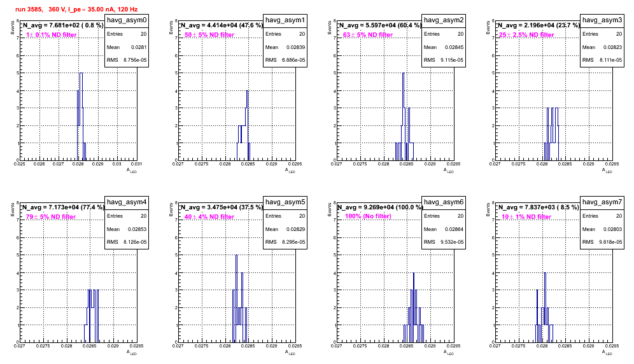The image size is (634, 364).
Task: Click N_avg = 2.196e+04 label
Action: [539, 25]
